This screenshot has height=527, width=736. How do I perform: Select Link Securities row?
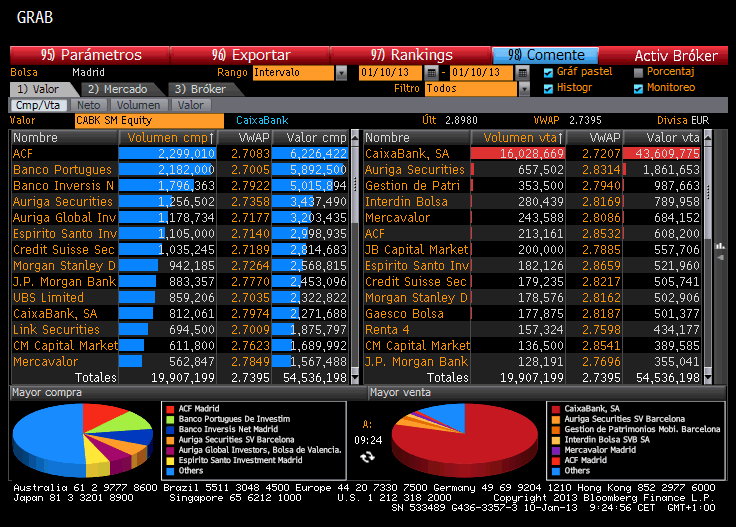[x=180, y=329]
